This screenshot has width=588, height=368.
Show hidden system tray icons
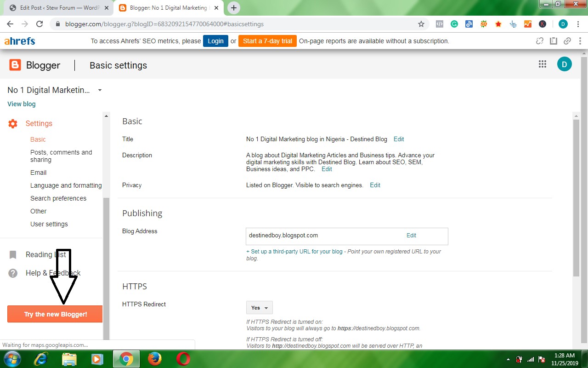click(508, 359)
